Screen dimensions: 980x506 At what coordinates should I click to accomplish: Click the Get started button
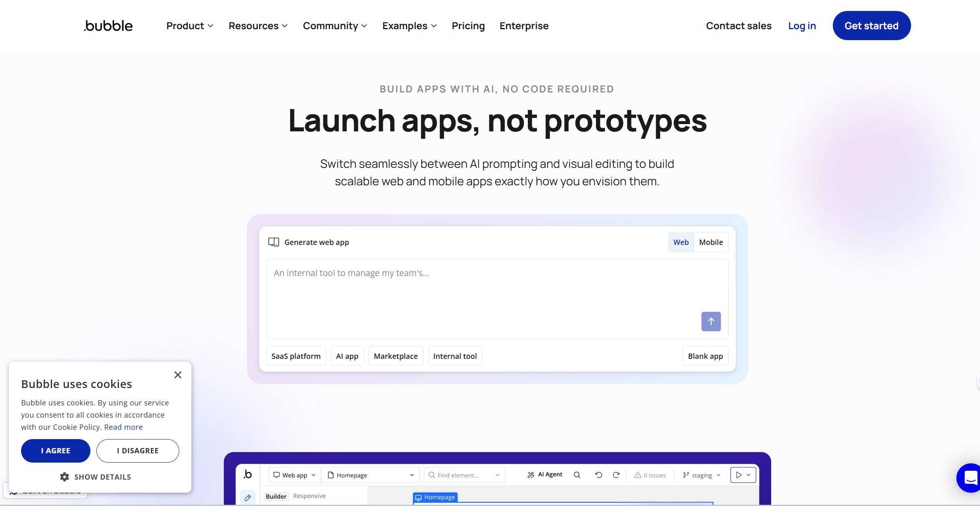(872, 26)
